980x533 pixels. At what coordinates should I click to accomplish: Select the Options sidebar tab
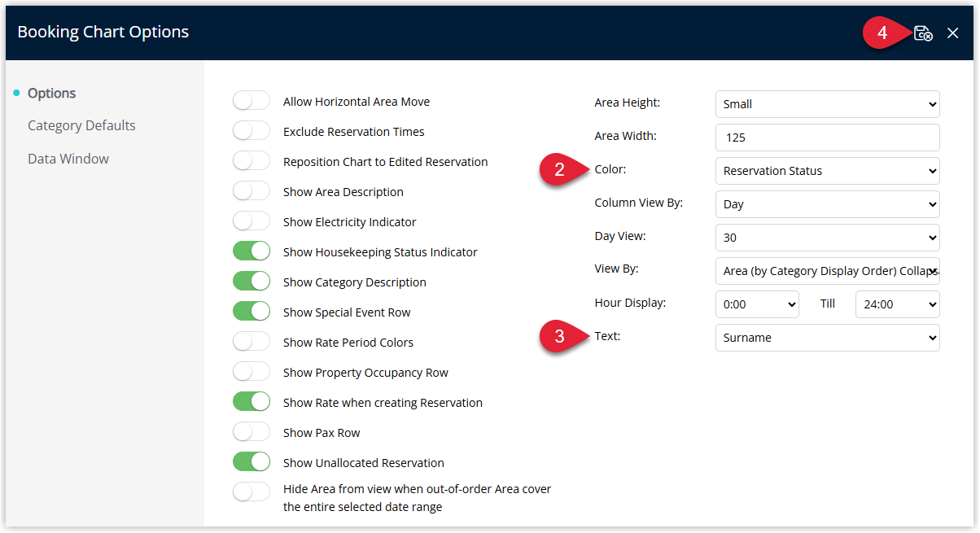tap(51, 93)
